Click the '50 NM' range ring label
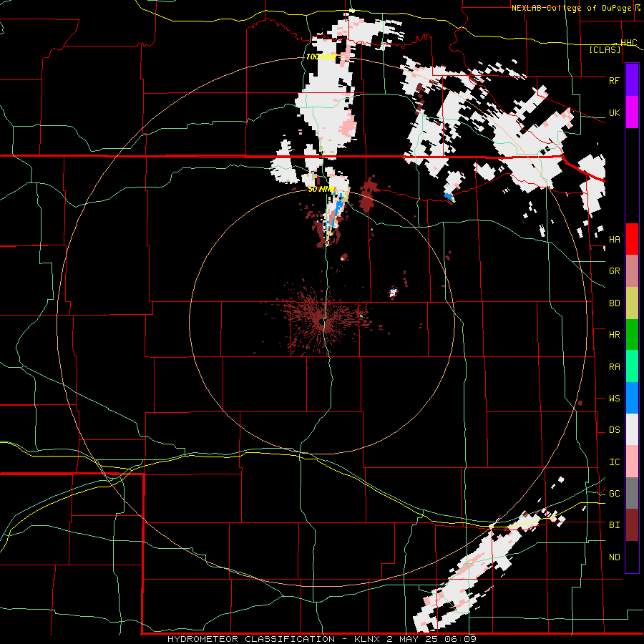Screen dimensions: 644x644 [321, 190]
